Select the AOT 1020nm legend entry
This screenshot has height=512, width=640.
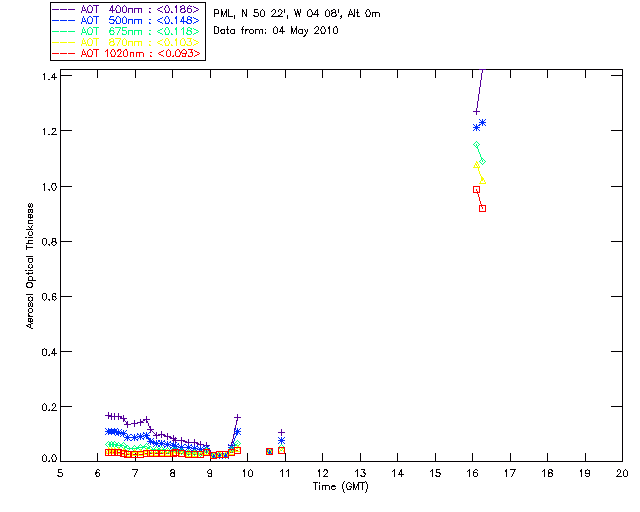click(x=127, y=53)
